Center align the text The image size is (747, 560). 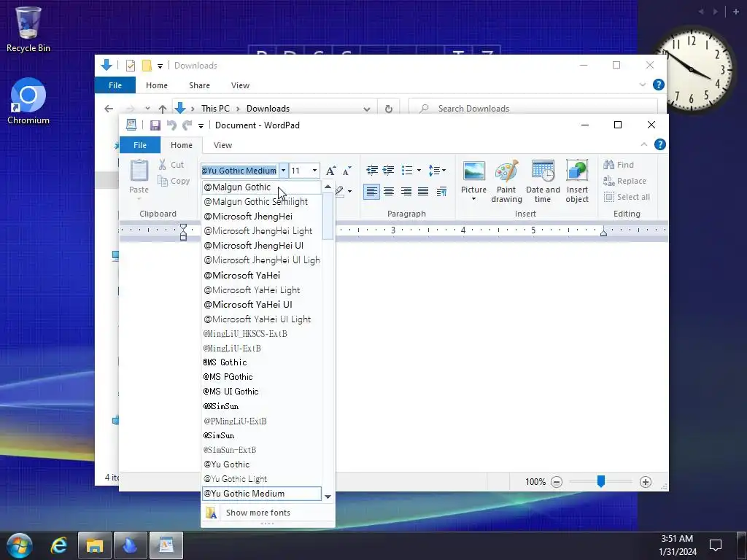(389, 192)
